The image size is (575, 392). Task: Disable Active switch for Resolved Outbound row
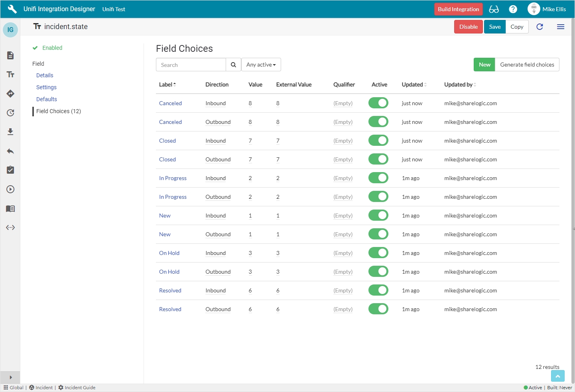378,309
